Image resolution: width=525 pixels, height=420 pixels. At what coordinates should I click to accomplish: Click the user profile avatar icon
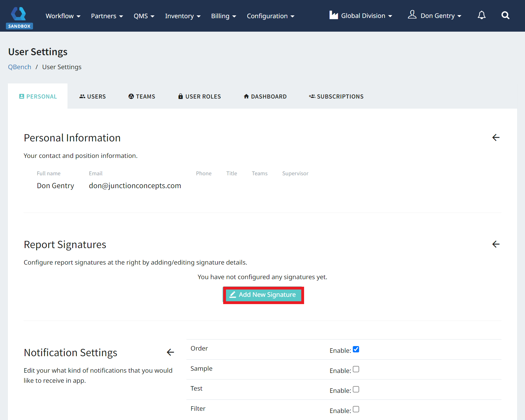pos(412,15)
